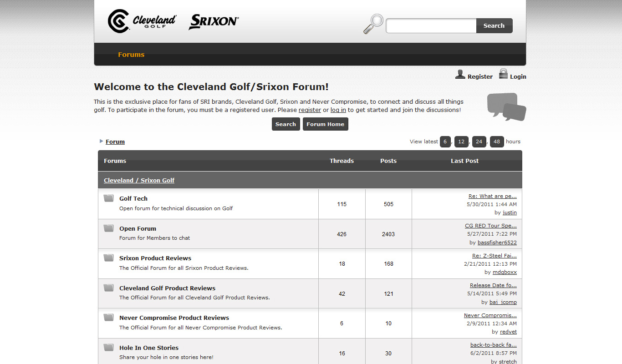View latest 48 hours of posts
Screen dimensions: 622x364
point(497,142)
